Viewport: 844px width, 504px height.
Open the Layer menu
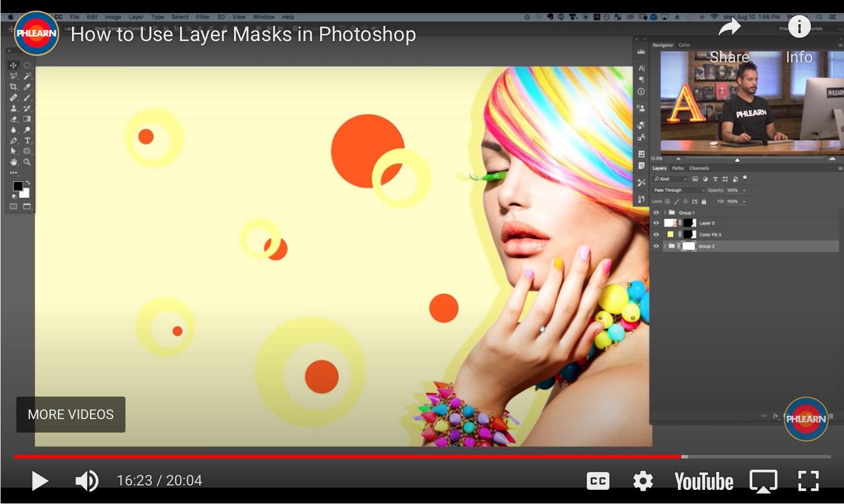point(136,17)
